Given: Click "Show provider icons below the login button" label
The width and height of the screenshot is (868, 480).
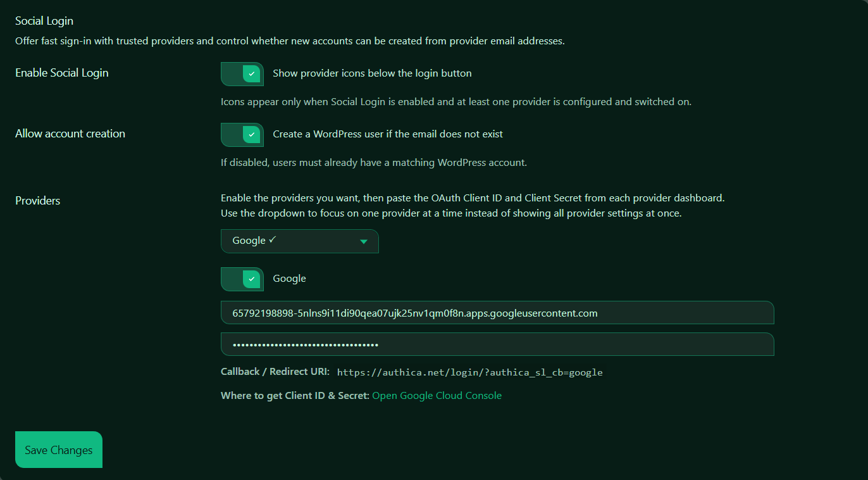Looking at the screenshot, I should click(x=372, y=73).
